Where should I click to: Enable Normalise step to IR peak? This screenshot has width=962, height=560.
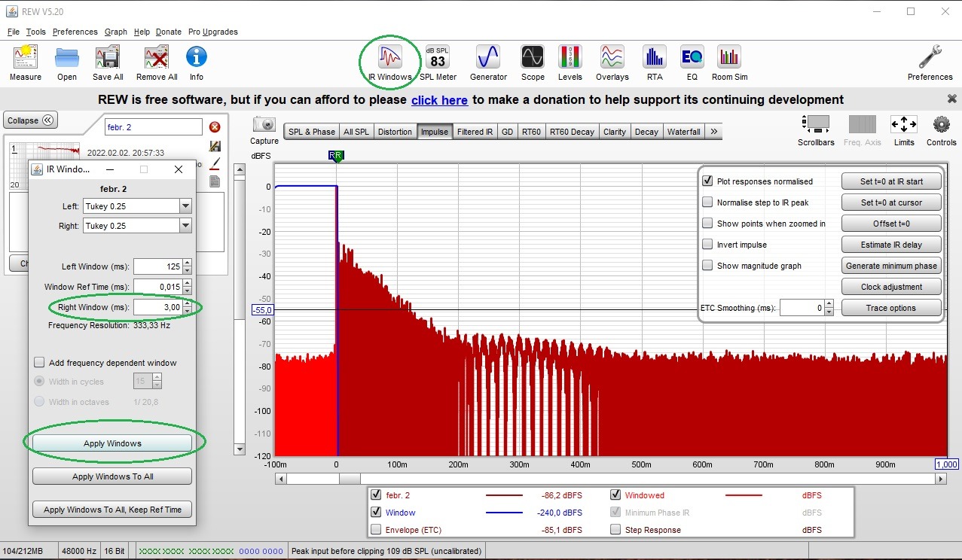click(707, 202)
